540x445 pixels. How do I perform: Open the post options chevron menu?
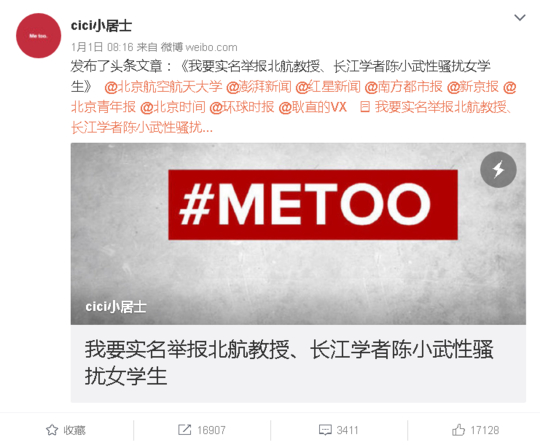pos(520,17)
